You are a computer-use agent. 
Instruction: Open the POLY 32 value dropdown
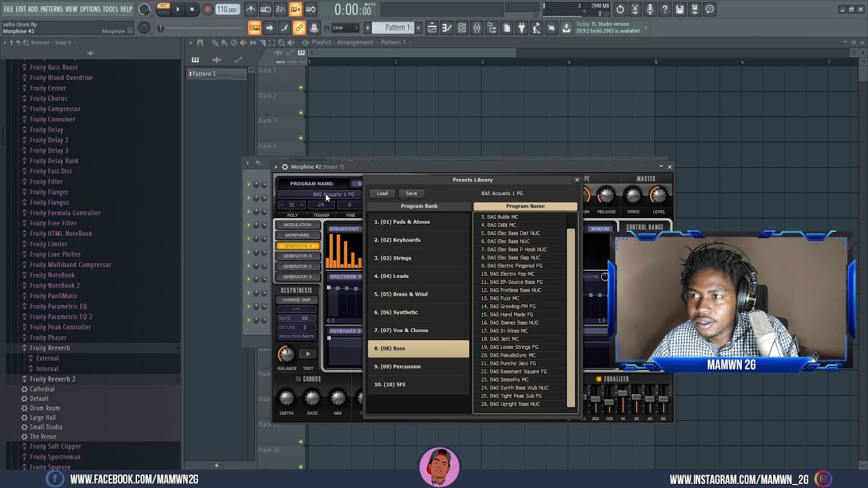[x=292, y=205]
